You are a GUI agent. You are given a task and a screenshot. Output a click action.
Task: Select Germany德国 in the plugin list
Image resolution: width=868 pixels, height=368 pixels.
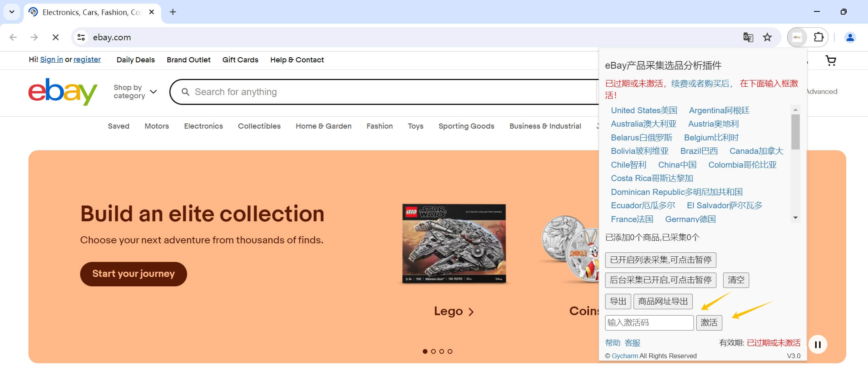click(690, 219)
